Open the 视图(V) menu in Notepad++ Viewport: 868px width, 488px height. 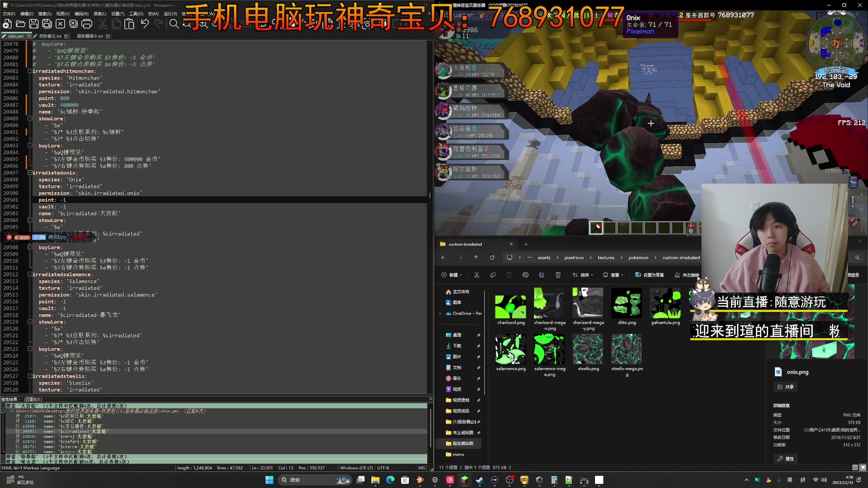click(63, 14)
